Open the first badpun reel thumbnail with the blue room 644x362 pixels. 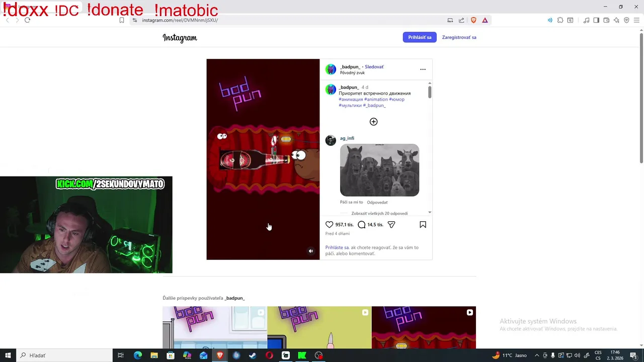tap(215, 327)
